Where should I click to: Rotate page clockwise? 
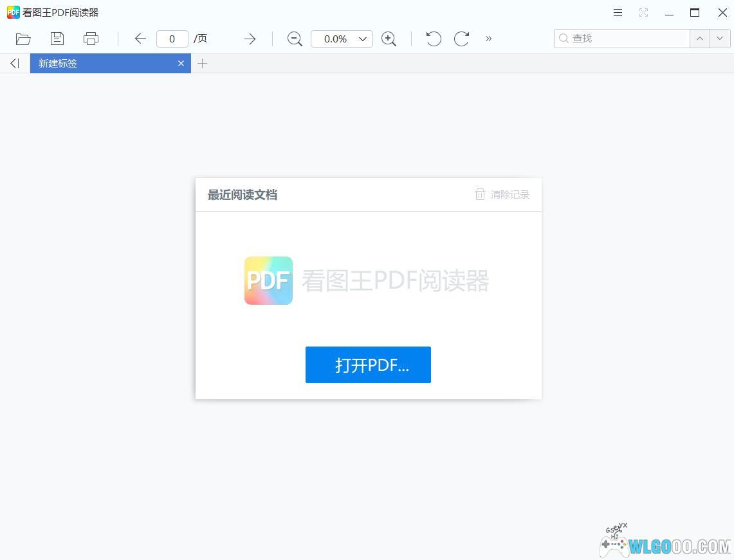[461, 39]
